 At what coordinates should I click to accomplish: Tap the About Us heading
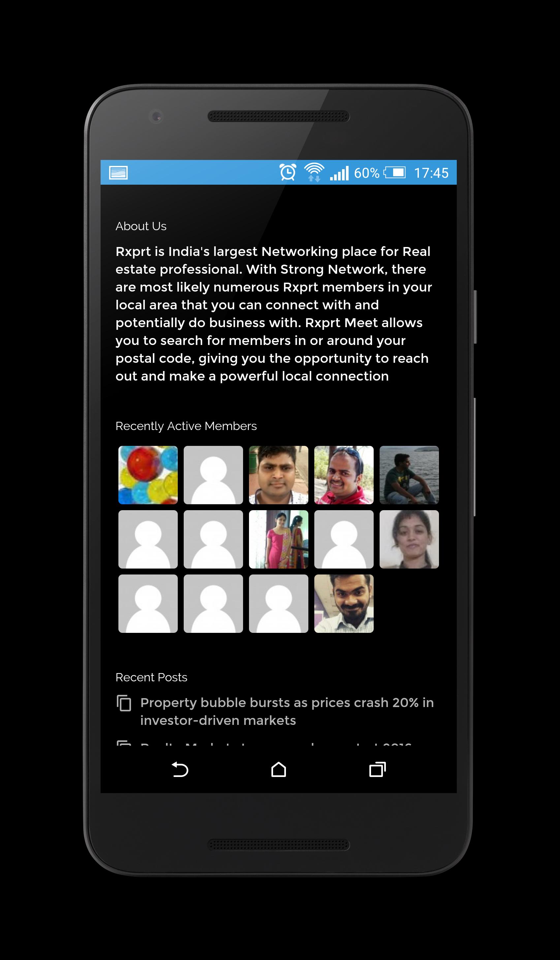coord(141,226)
